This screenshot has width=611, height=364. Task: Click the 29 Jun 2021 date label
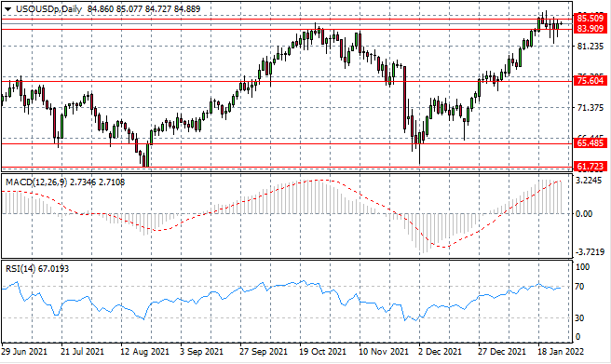[x=24, y=352]
